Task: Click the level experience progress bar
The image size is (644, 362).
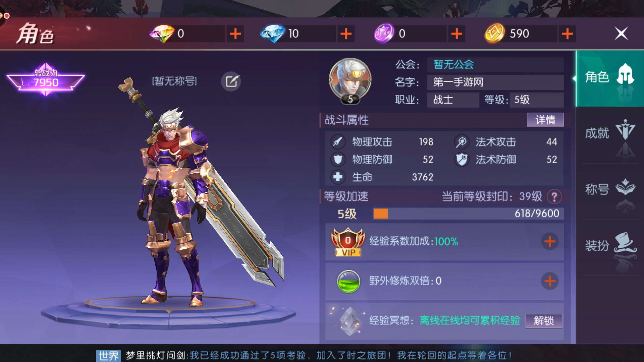Action: [x=468, y=214]
